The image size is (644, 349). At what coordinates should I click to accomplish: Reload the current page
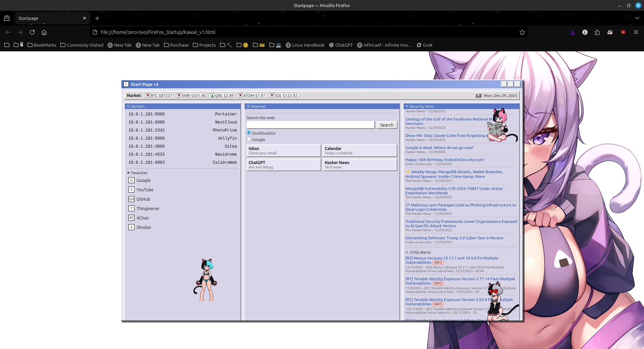tap(32, 32)
